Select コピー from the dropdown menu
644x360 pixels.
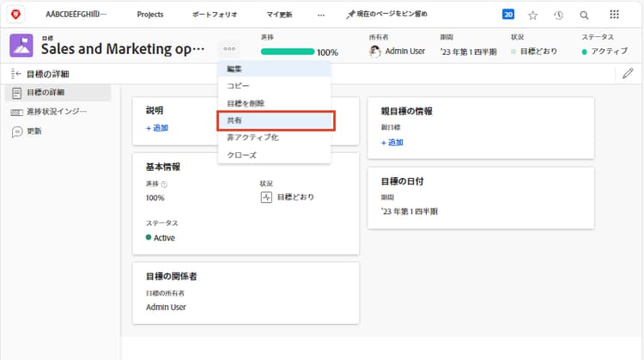(x=274, y=86)
